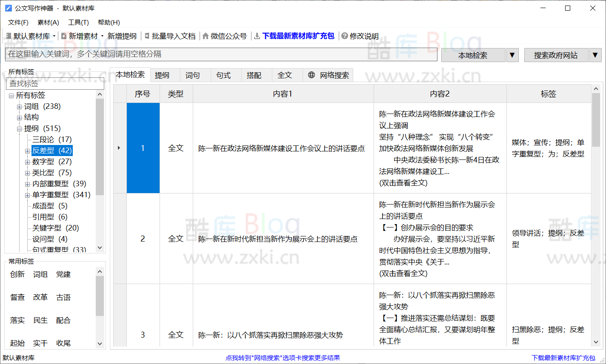
Task: Open the 素材(A) menu
Action: pyautogui.click(x=48, y=22)
